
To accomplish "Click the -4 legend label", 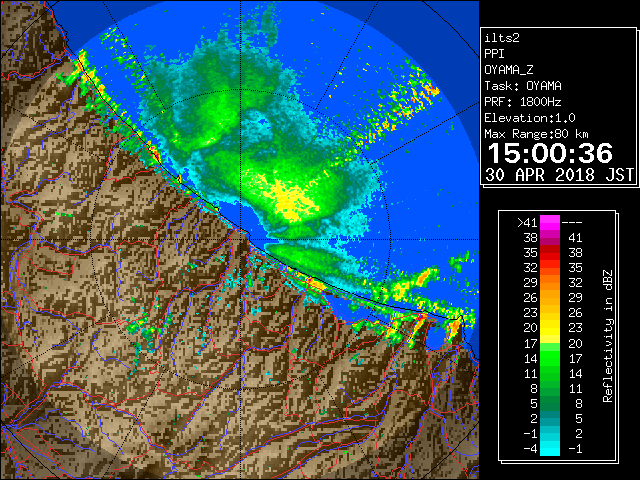I will (530, 449).
